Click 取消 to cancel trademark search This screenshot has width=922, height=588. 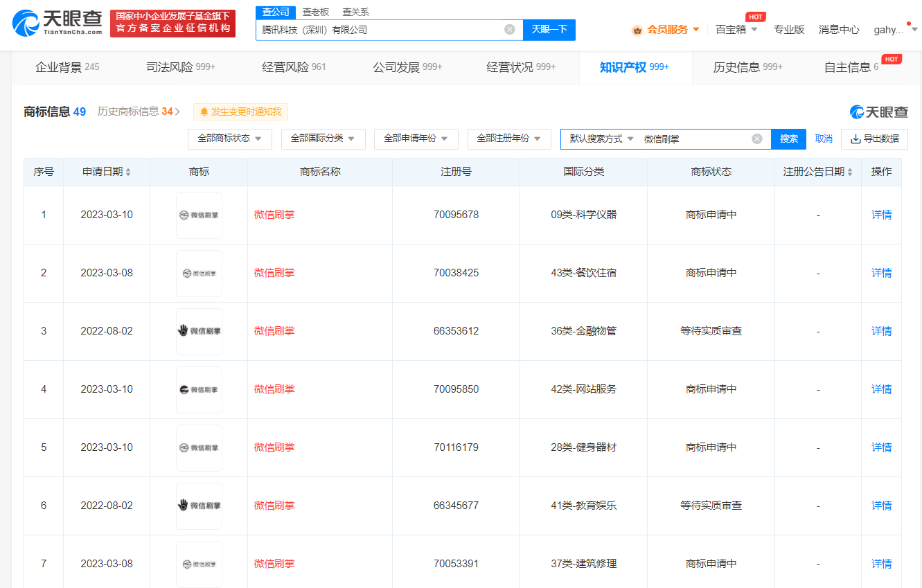coord(824,139)
